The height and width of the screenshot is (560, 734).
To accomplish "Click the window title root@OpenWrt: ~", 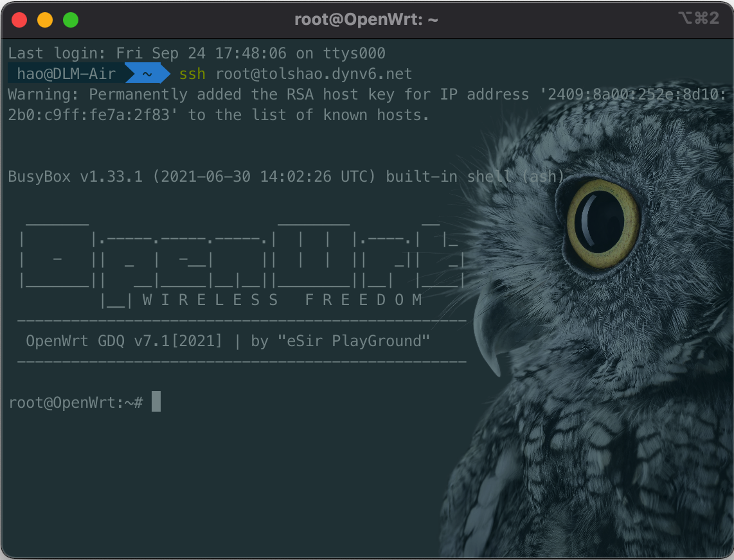I will [x=366, y=20].
